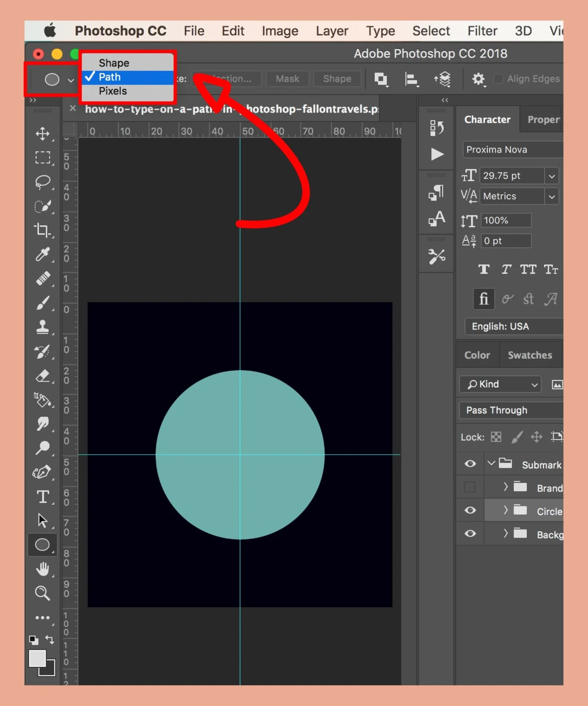The width and height of the screenshot is (588, 706).
Task: Select the Dodge tool
Action: click(x=43, y=448)
